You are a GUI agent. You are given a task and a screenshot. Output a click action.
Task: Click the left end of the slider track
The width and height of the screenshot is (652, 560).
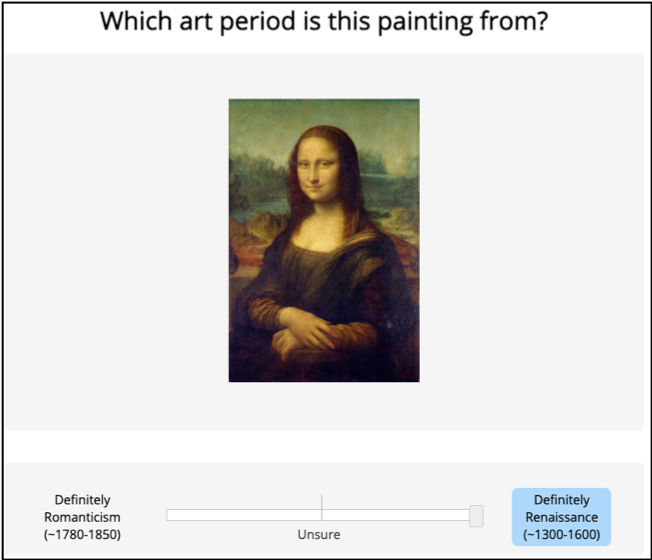(x=170, y=515)
